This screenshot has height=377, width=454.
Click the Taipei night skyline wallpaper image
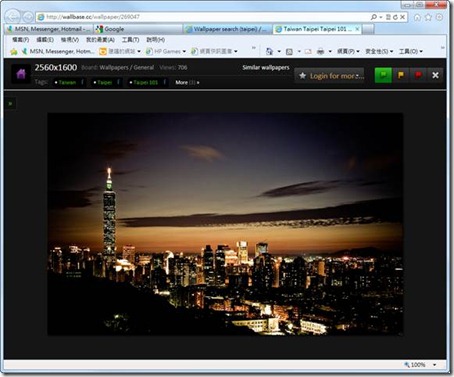pos(225,224)
